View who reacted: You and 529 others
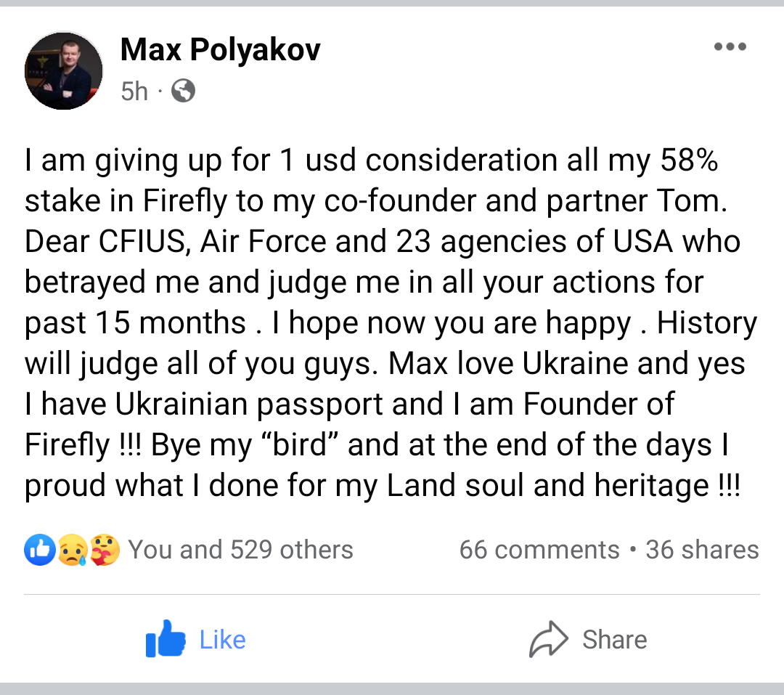784x695 pixels. [240, 550]
